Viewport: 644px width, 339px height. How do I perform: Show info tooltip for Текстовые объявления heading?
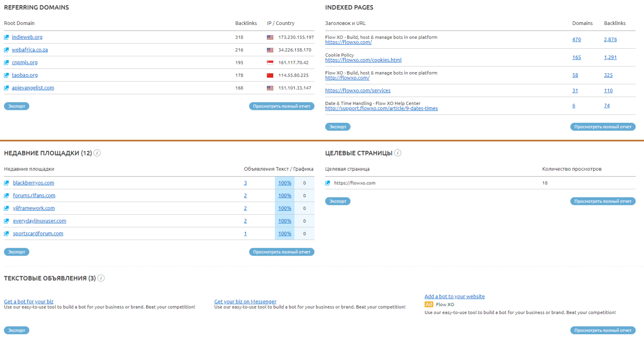[x=101, y=278]
